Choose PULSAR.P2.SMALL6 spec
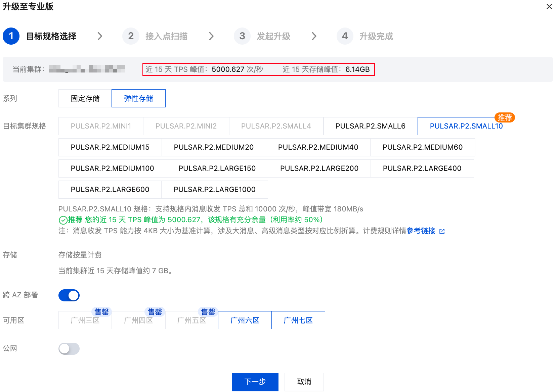 pyautogui.click(x=371, y=126)
